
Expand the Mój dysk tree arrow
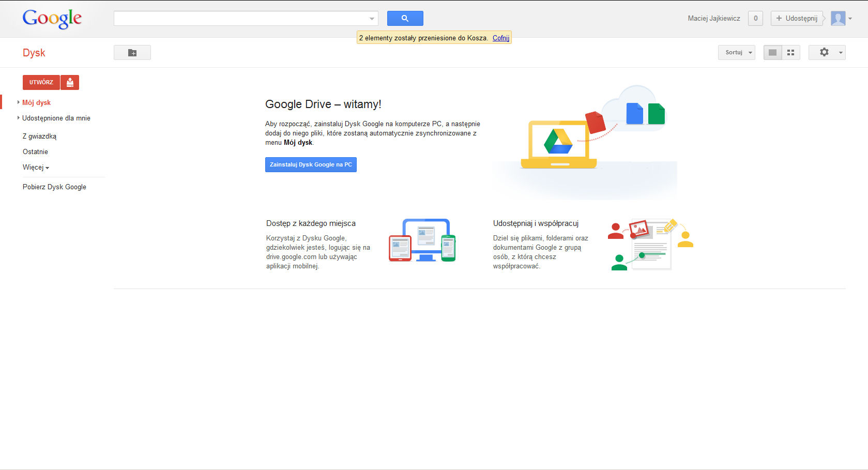[19, 102]
